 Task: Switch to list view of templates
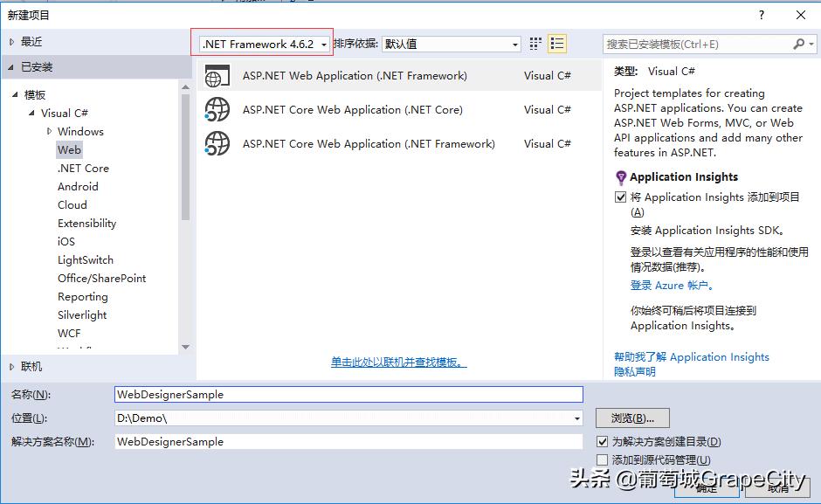(557, 44)
